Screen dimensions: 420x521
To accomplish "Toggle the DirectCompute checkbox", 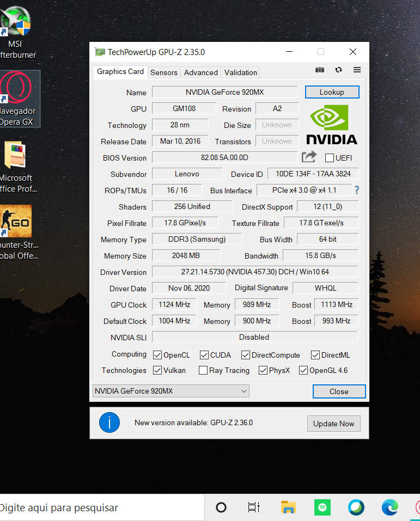I will [246, 355].
